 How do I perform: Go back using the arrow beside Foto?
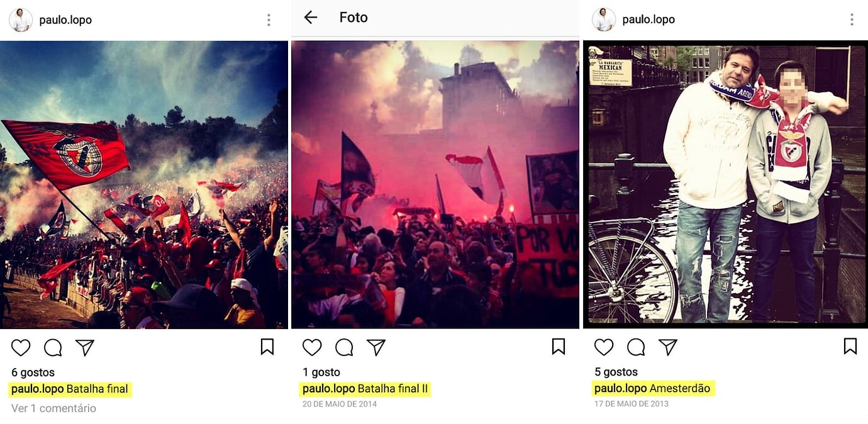pyautogui.click(x=311, y=18)
